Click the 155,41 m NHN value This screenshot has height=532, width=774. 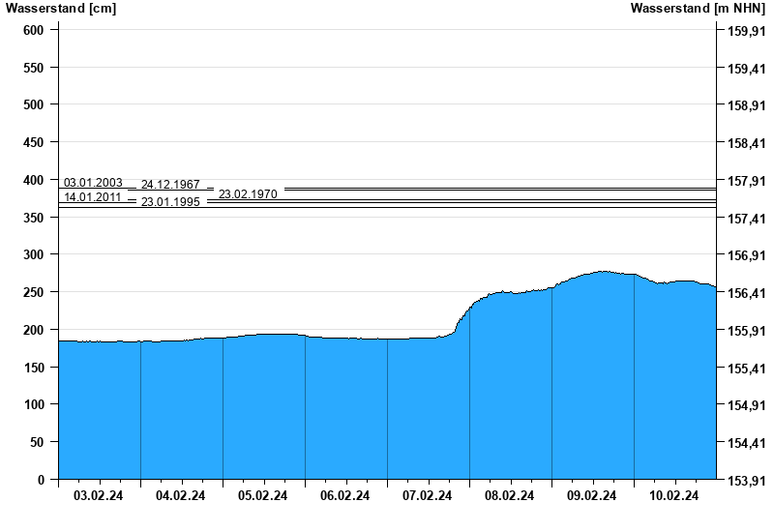click(747, 369)
